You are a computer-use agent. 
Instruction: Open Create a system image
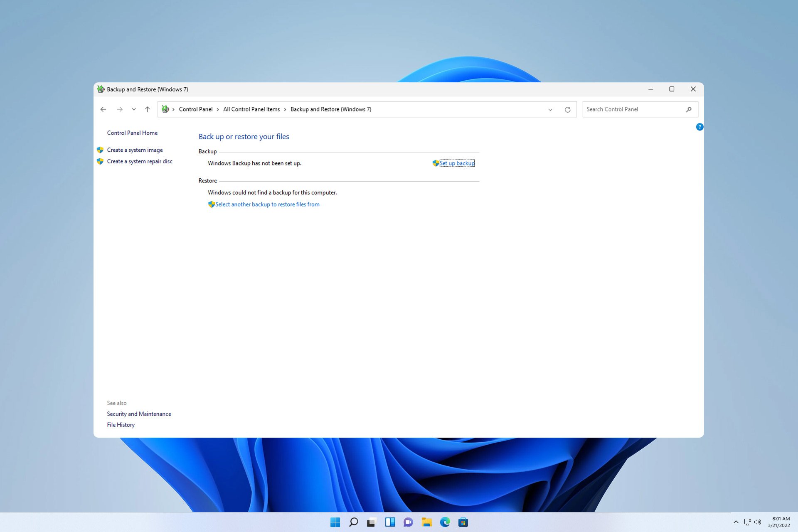[x=135, y=150]
